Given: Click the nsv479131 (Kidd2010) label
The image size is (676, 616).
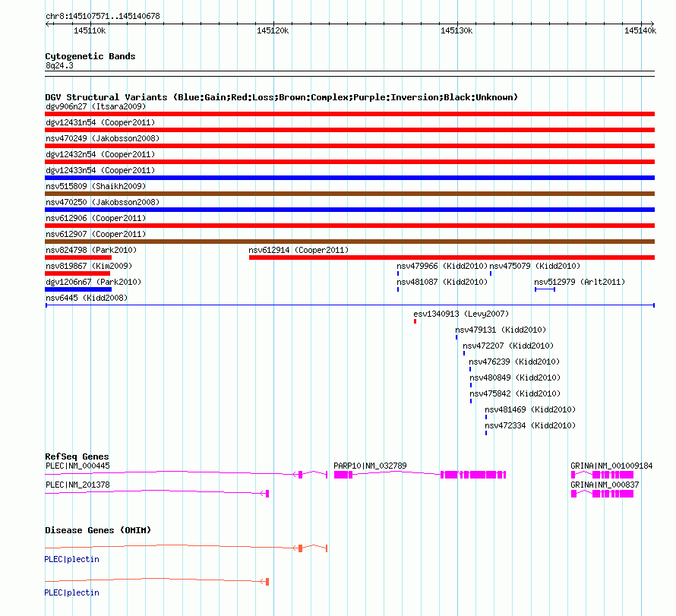Looking at the screenshot, I should click(x=501, y=330).
